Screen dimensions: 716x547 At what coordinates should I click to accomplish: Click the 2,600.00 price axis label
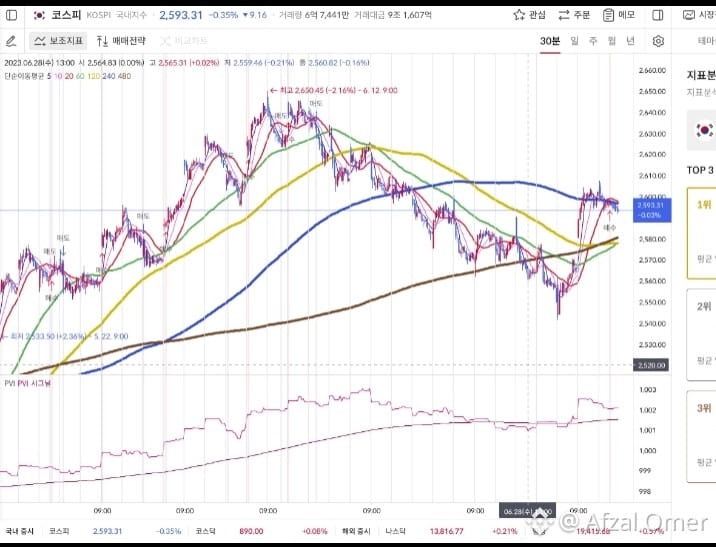click(652, 196)
